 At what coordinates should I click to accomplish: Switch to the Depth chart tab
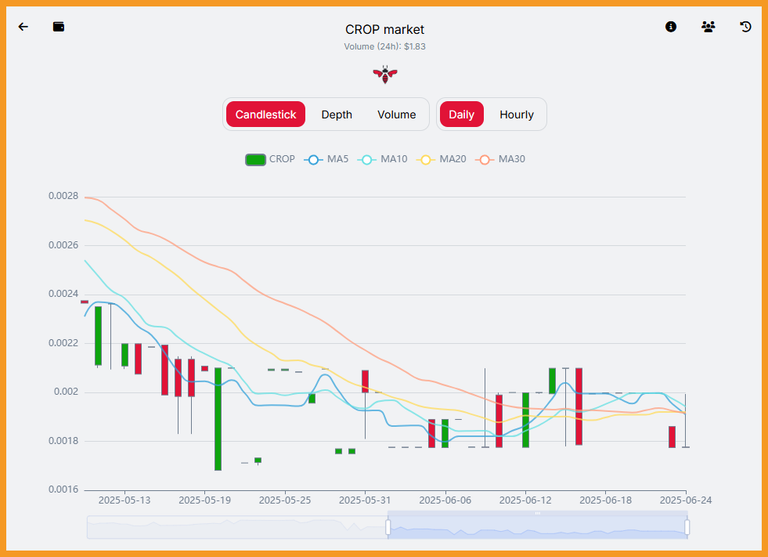tap(336, 114)
